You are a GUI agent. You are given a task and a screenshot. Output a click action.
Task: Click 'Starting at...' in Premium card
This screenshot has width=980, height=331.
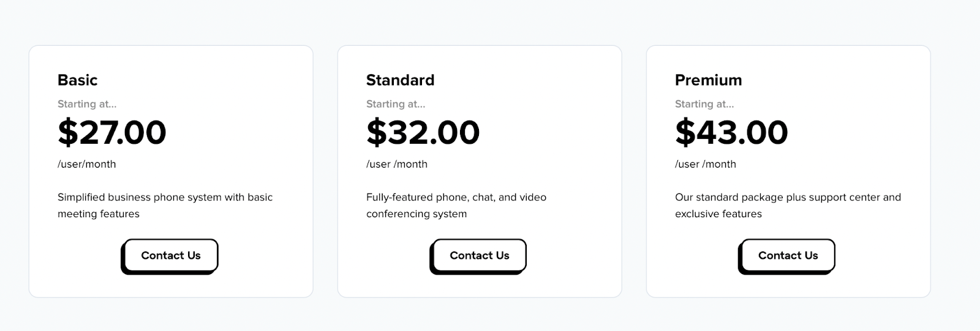point(704,104)
